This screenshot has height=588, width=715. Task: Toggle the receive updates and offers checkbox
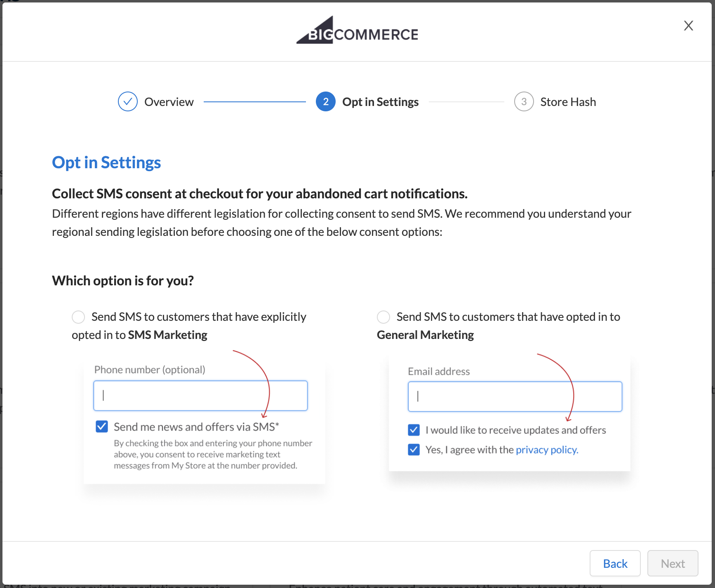tap(414, 430)
